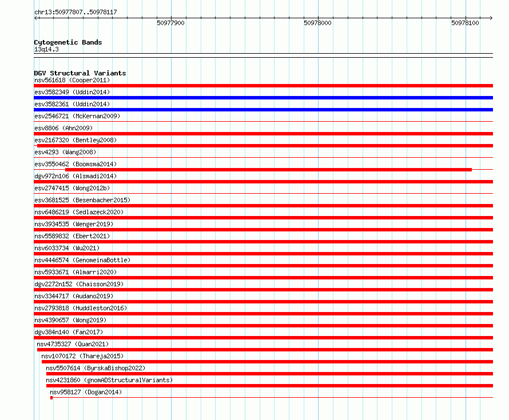509x420 pixels.
Task: Click the nsv5507614 (ByrskaBishop2022) label
Action: 96,368
